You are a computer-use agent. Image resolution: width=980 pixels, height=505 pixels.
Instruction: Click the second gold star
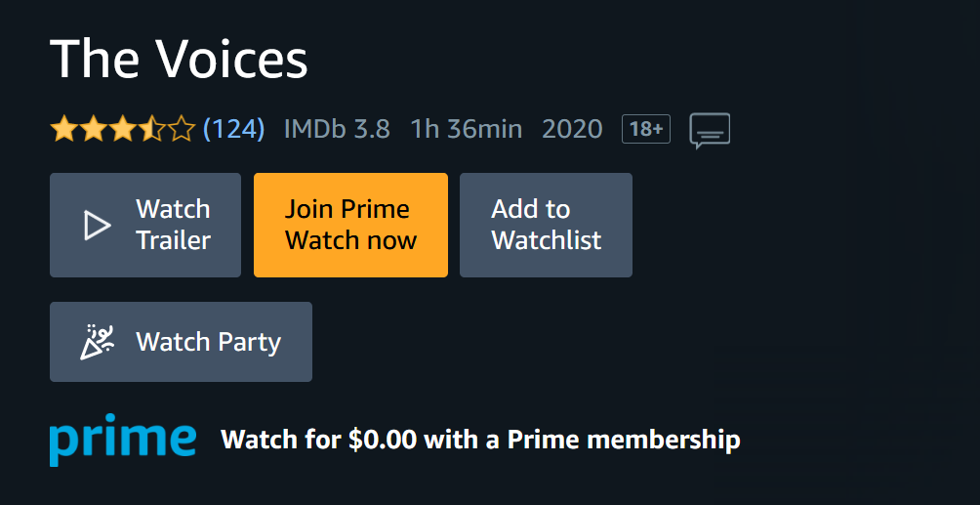click(x=94, y=129)
